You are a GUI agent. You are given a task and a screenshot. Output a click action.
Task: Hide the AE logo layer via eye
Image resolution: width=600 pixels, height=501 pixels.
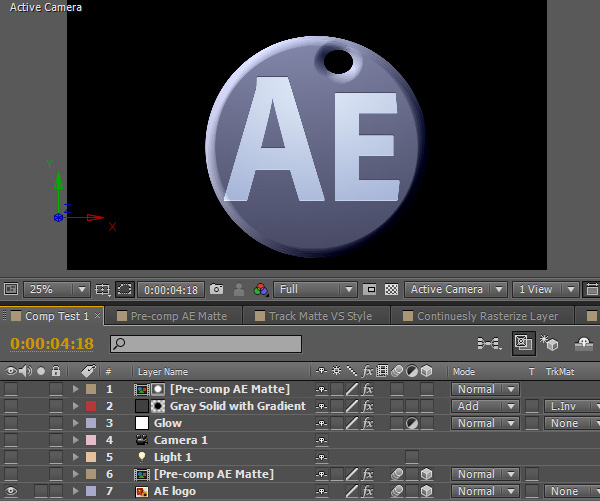(11, 492)
